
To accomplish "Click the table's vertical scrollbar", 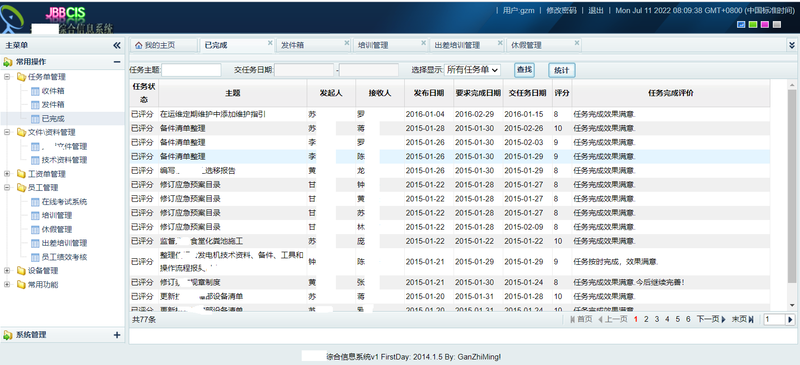I will 792,194.
